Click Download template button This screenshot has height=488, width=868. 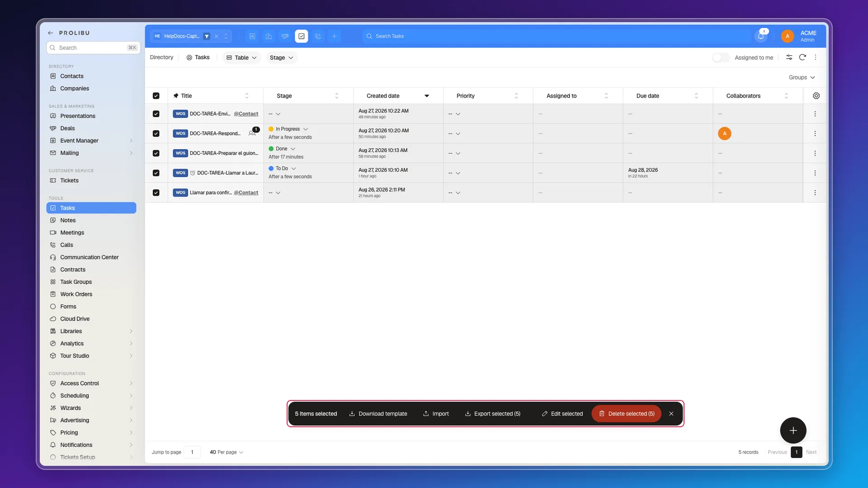click(378, 413)
